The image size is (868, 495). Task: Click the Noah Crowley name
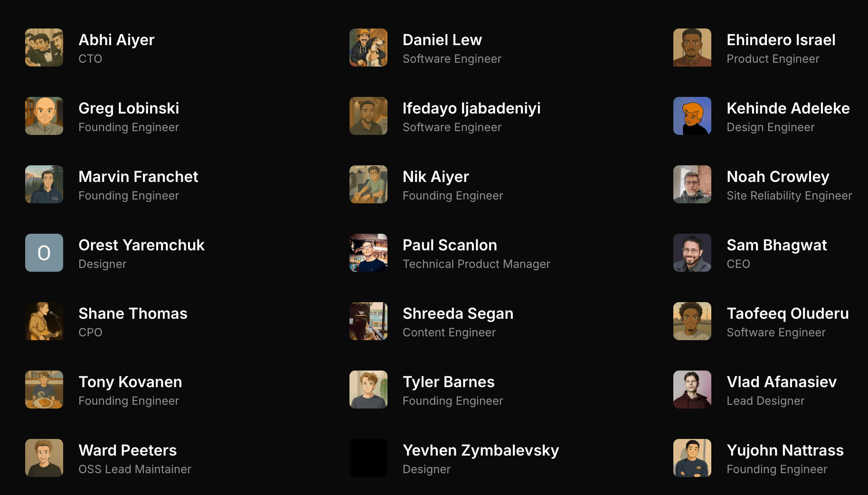(x=778, y=177)
